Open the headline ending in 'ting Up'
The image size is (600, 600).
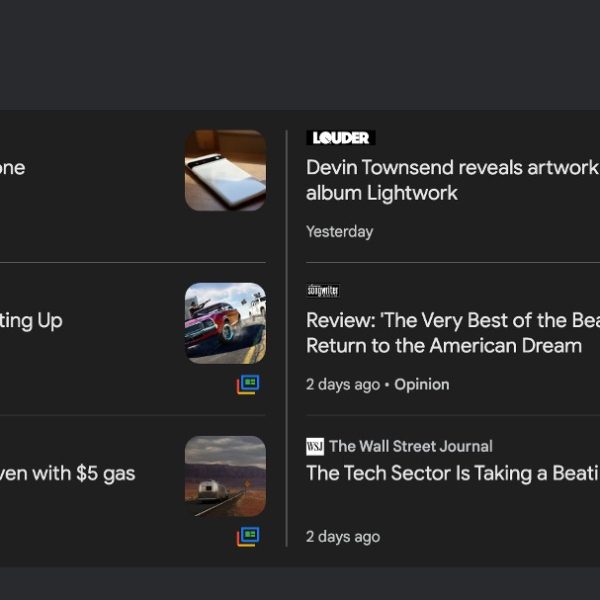(x=31, y=321)
